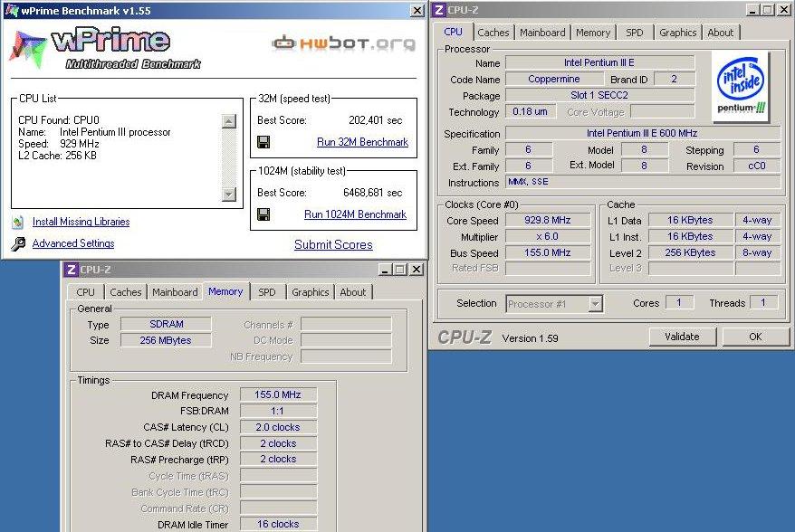The image size is (795, 532).
Task: Select CPU tab in processor CPU-Z window
Action: pyautogui.click(x=453, y=32)
